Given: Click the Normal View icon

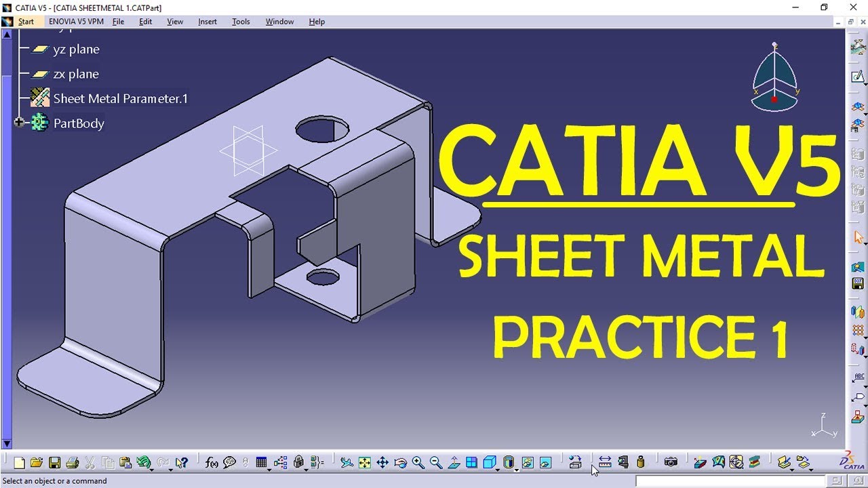Looking at the screenshot, I should click(x=454, y=463).
